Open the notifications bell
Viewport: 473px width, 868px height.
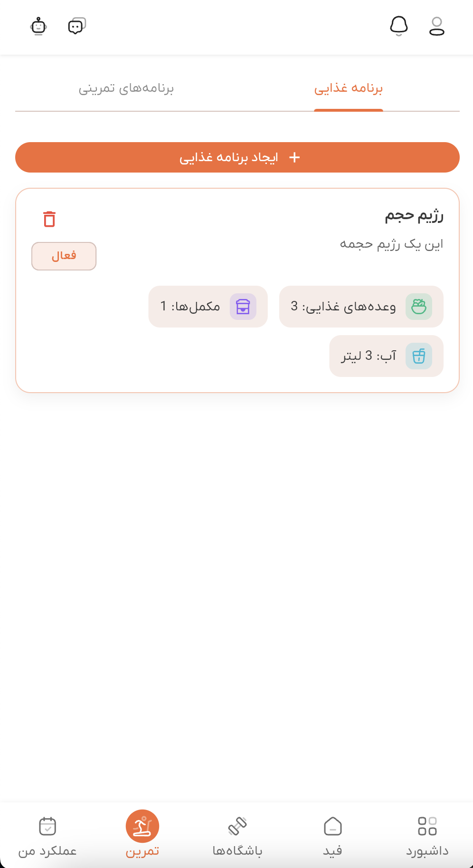pos(399,26)
